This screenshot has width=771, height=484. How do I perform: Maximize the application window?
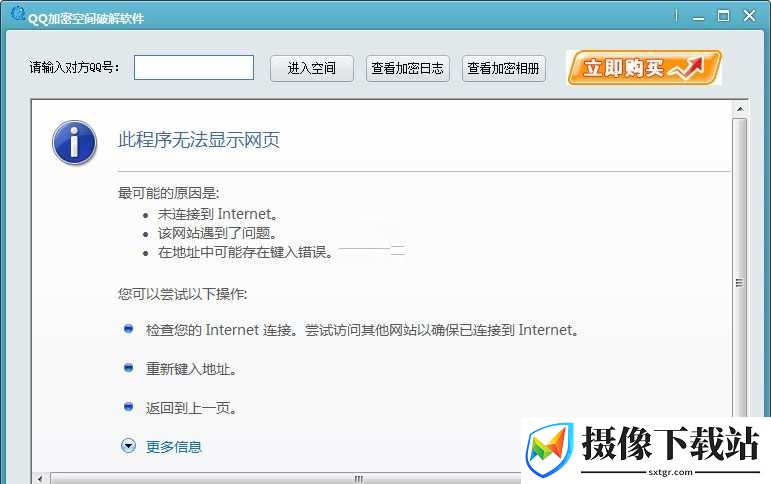[723, 16]
